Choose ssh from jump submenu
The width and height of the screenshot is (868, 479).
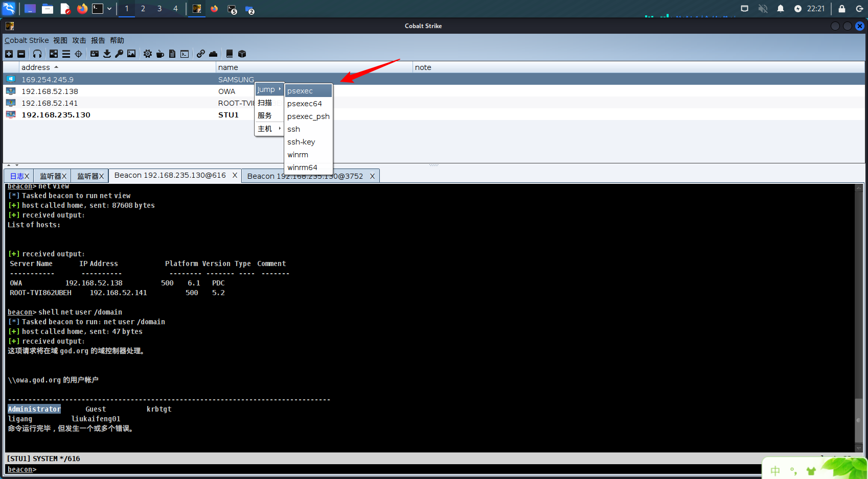pyautogui.click(x=308, y=129)
